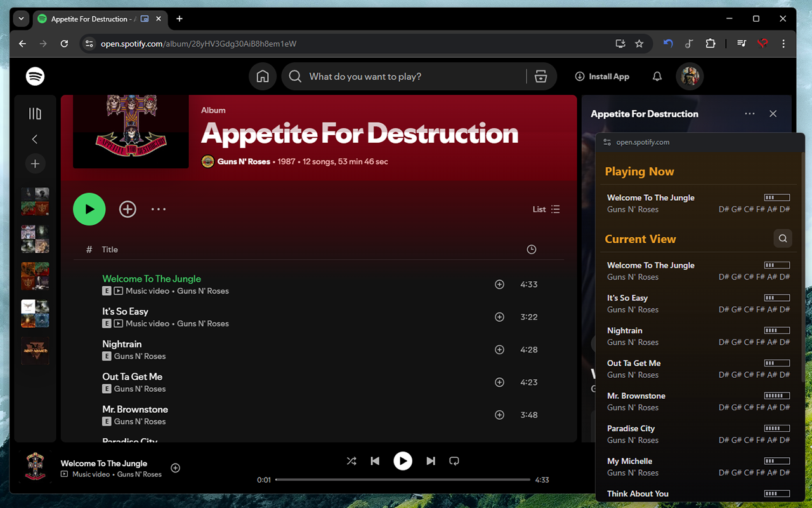Add now-playing song to Liked Songs
Image resolution: width=812 pixels, height=508 pixels.
pyautogui.click(x=176, y=468)
